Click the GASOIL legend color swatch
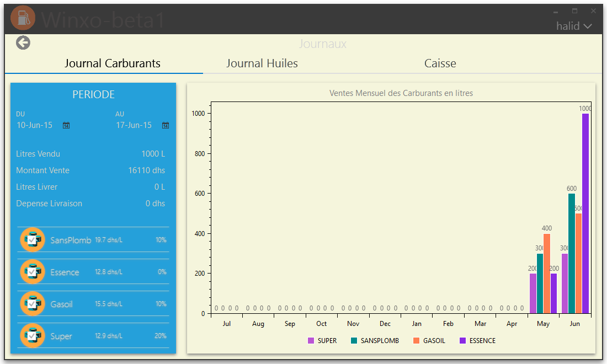 point(416,341)
